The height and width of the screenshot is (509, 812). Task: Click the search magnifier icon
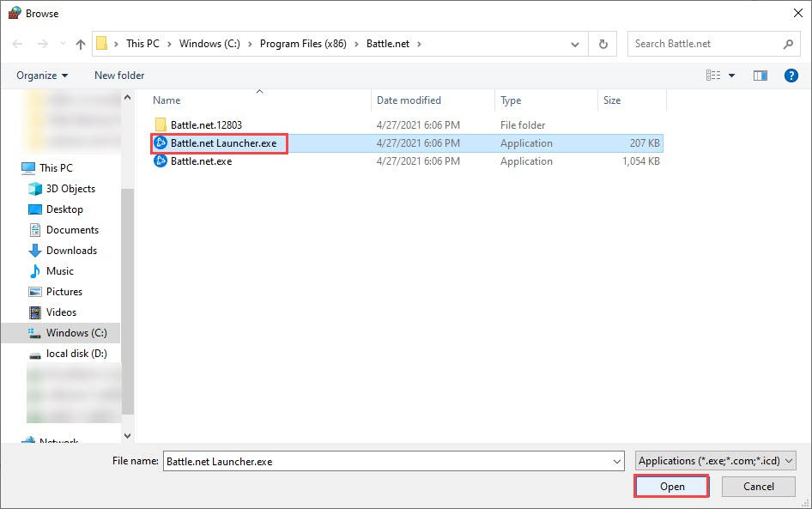(x=788, y=44)
